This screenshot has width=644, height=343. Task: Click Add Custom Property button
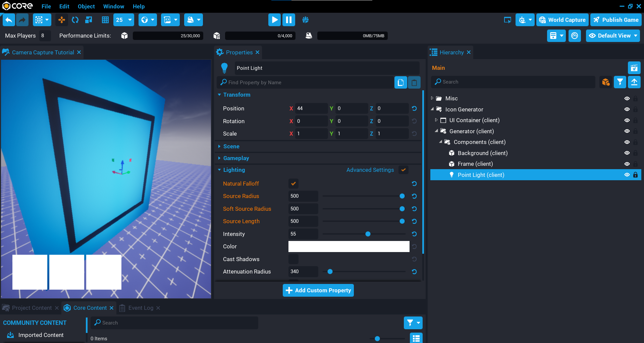tap(318, 290)
